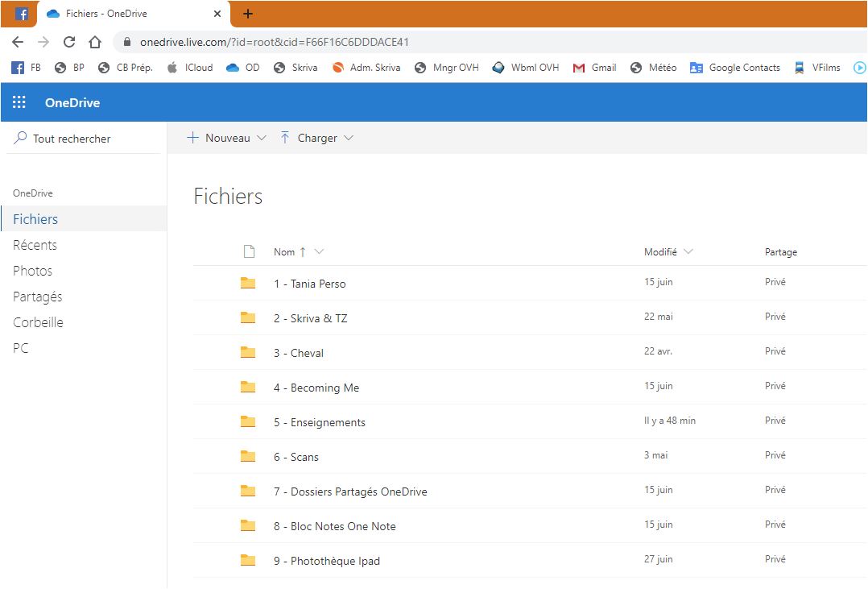
Task: Open the OneDrive app launcher grid
Action: click(x=19, y=102)
